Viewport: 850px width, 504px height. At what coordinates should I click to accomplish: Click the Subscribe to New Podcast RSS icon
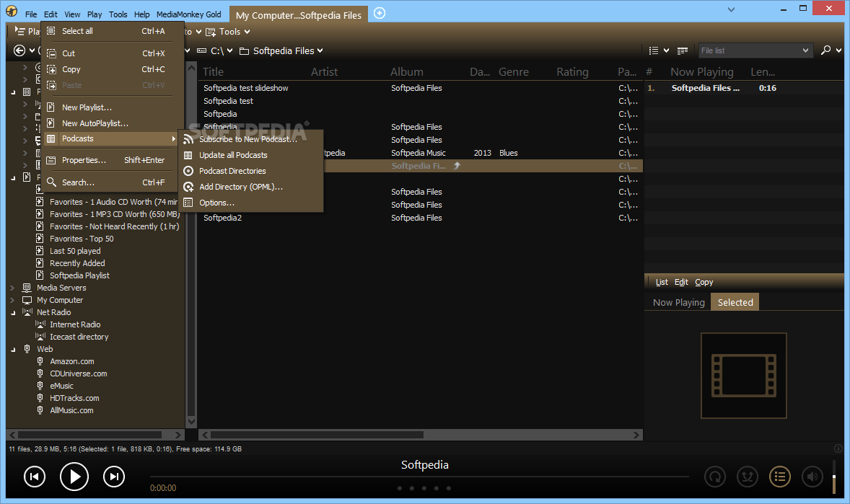tap(188, 139)
